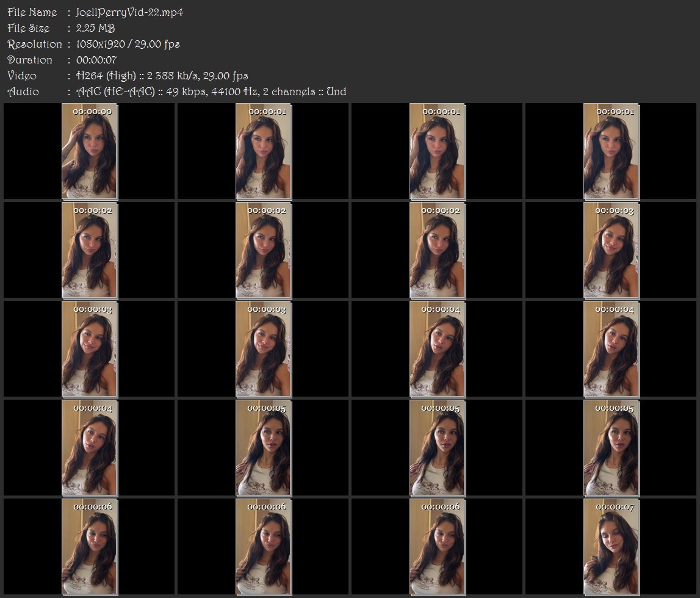Click the resolution value 1080x1920 / 29.00 fps
The image size is (700, 598).
128,44
